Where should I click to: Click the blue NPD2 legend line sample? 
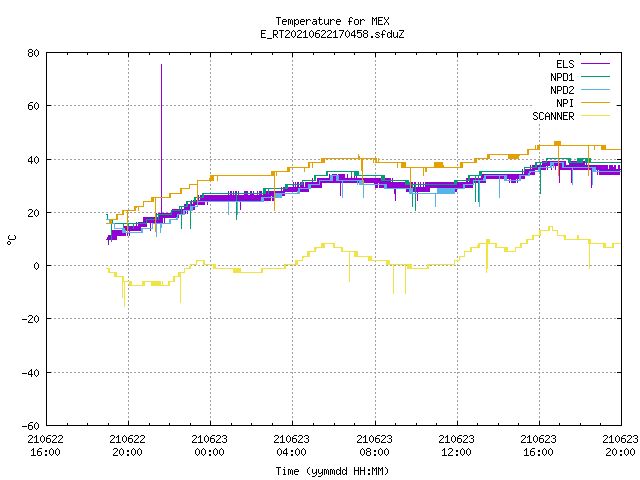coord(595,90)
